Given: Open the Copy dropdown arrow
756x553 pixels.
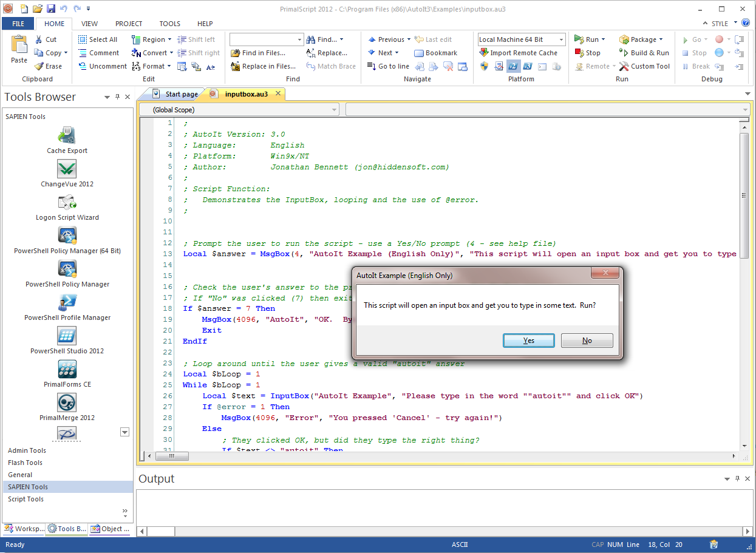Looking at the screenshot, I should [66, 53].
